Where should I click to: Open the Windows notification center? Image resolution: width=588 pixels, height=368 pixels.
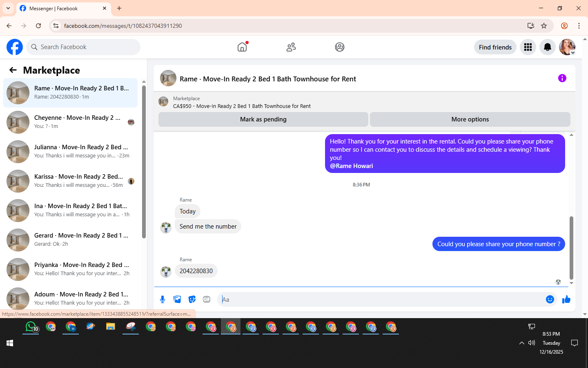tap(575, 343)
